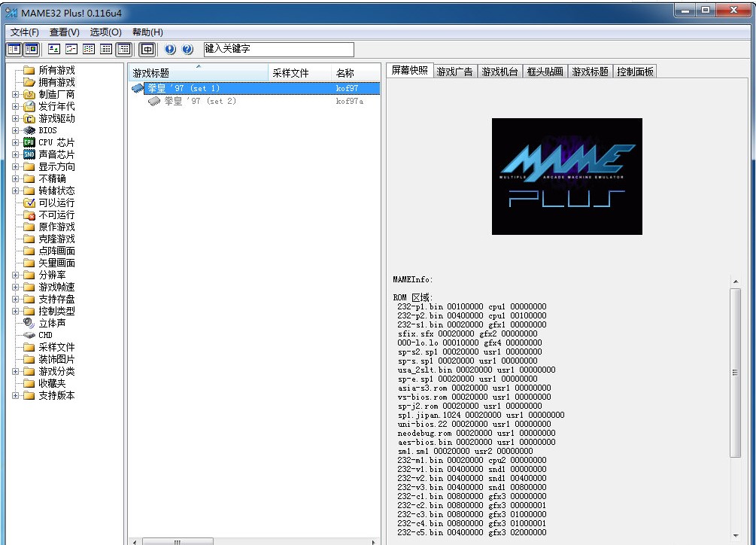The height and width of the screenshot is (545, 756).
Task: Click the 声音芯片 SND icon
Action: [x=29, y=154]
